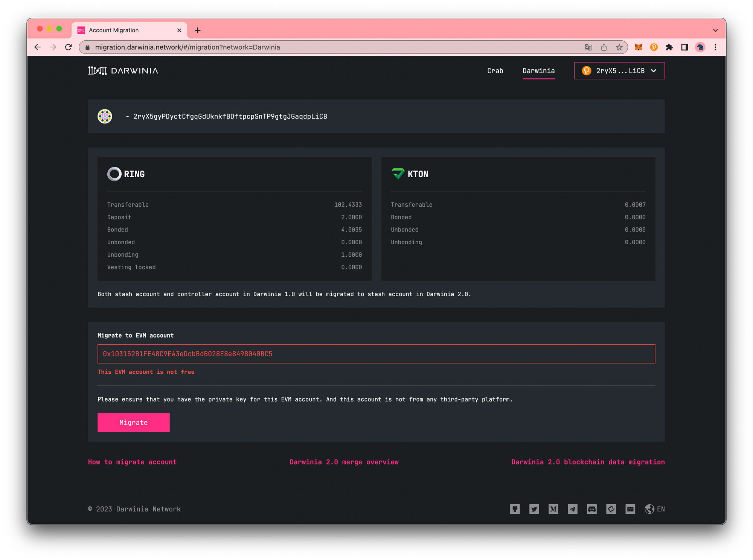Screen dimensions: 753x560
Task: Click the MetaMask fox extension icon
Action: point(639,47)
